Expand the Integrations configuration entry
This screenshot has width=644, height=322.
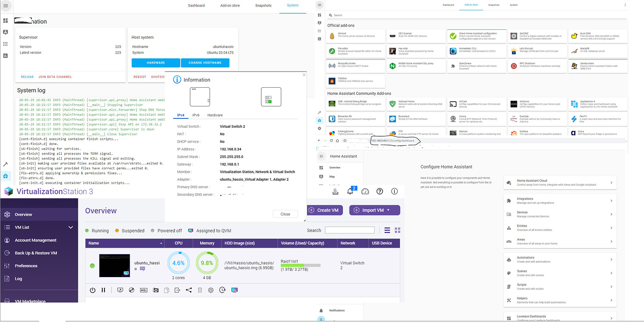click(x=560, y=202)
